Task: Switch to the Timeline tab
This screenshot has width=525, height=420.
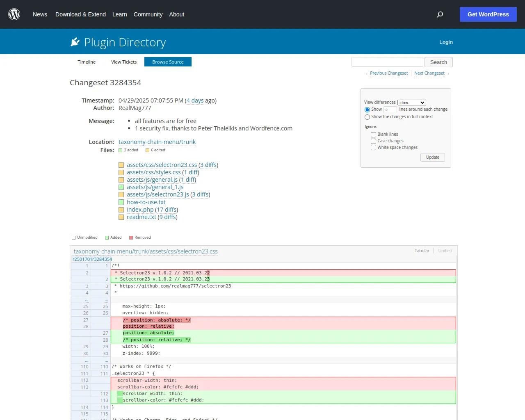Action: (87, 62)
